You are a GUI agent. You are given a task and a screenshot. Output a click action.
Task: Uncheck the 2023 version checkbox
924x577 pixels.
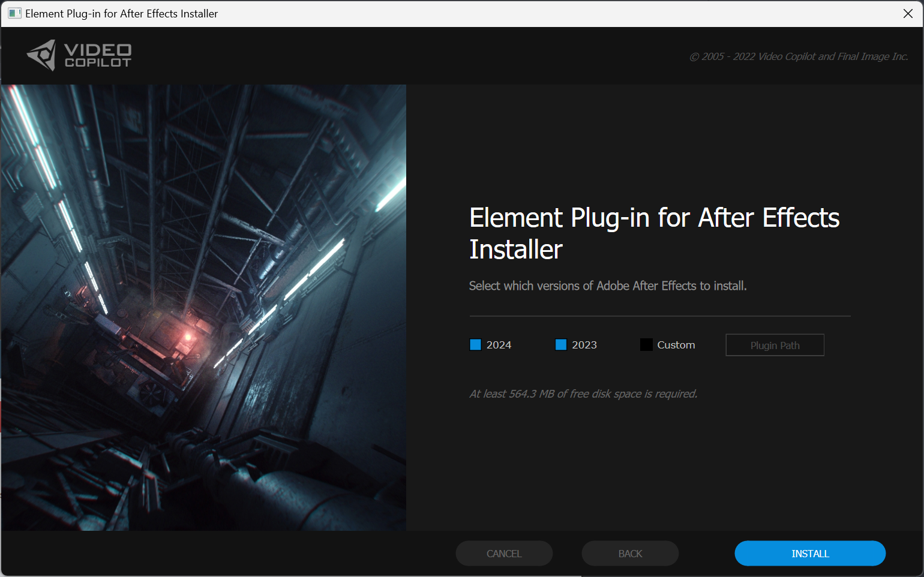coord(561,345)
